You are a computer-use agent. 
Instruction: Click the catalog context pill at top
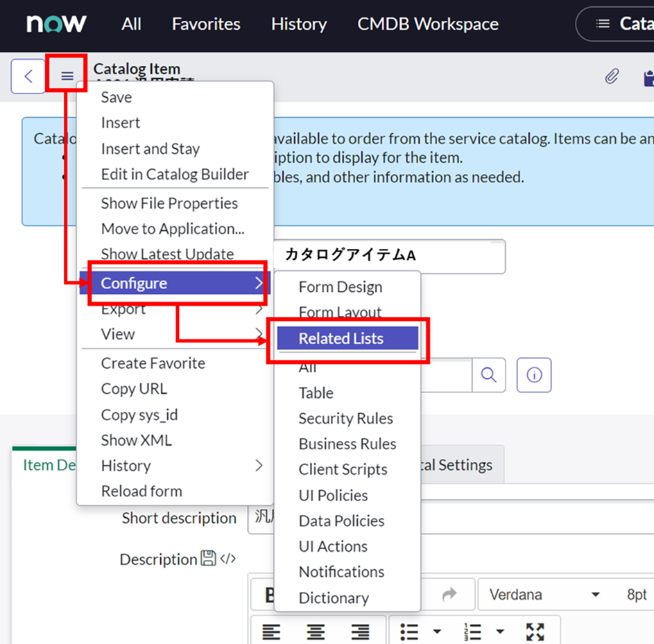tap(615, 24)
